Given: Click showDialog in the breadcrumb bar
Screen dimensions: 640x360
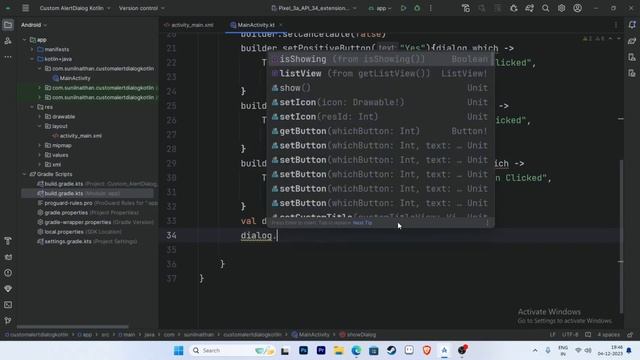Looking at the screenshot, I should 358,335.
